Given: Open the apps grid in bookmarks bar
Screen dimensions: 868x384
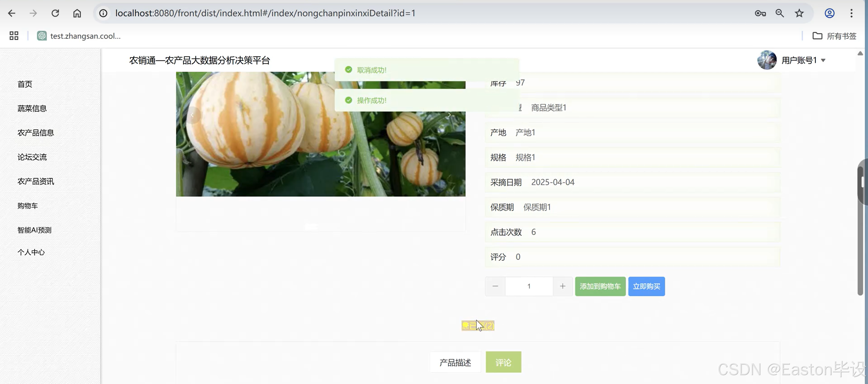Looking at the screenshot, I should (x=14, y=36).
